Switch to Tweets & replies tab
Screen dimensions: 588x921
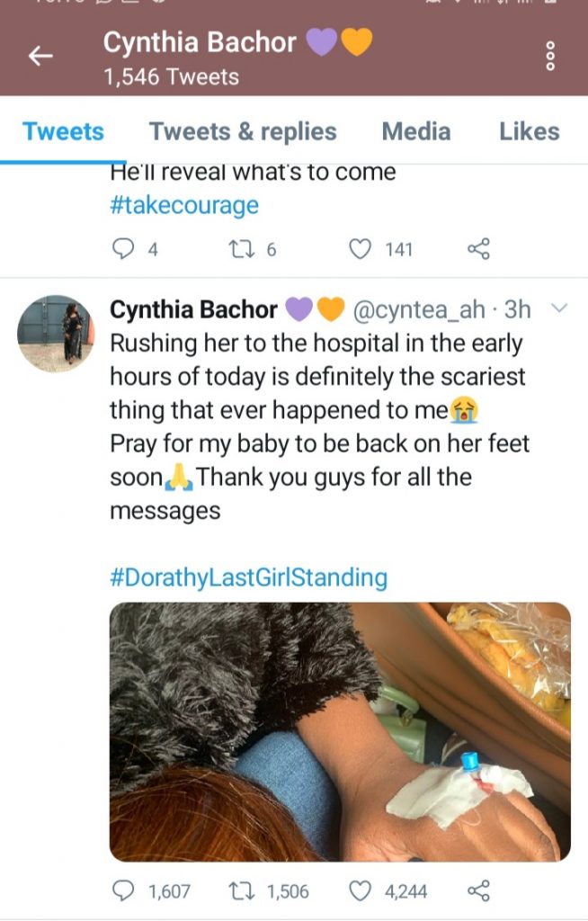tap(243, 131)
